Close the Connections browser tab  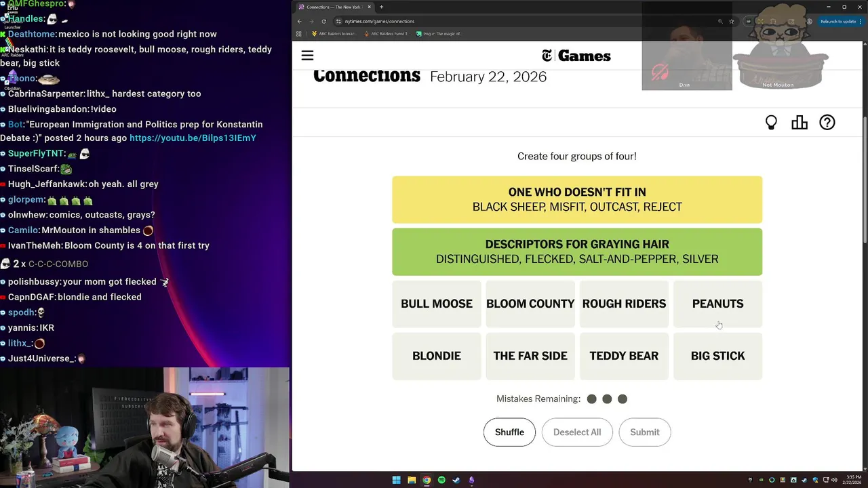click(x=369, y=7)
